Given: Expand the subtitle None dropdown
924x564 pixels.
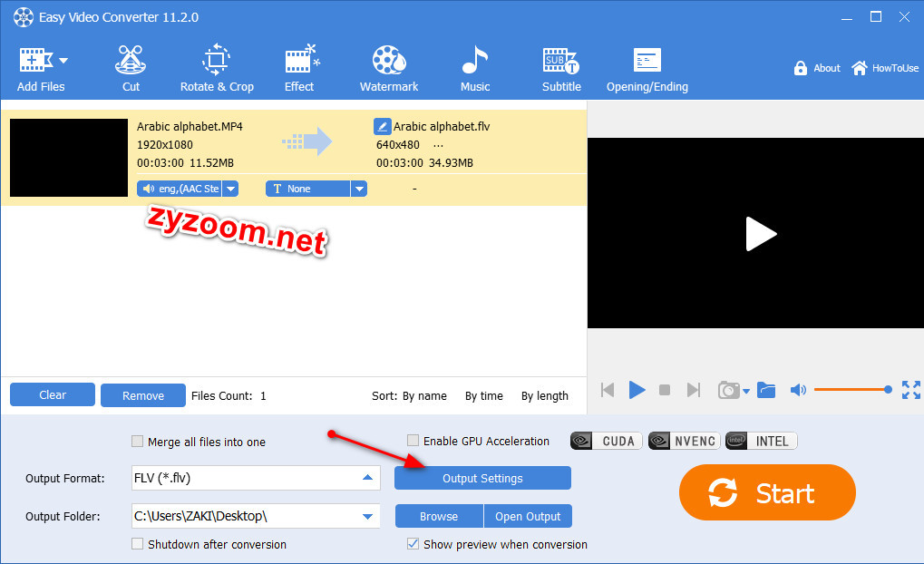Looking at the screenshot, I should point(359,189).
